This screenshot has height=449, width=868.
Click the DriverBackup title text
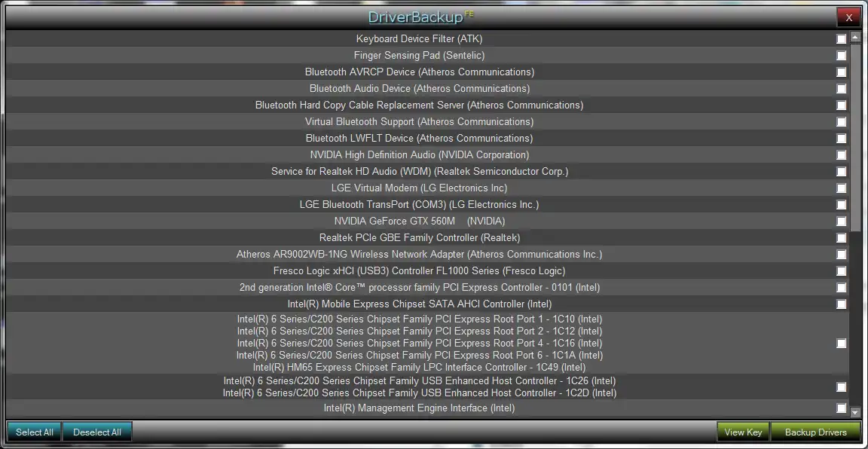(x=415, y=17)
